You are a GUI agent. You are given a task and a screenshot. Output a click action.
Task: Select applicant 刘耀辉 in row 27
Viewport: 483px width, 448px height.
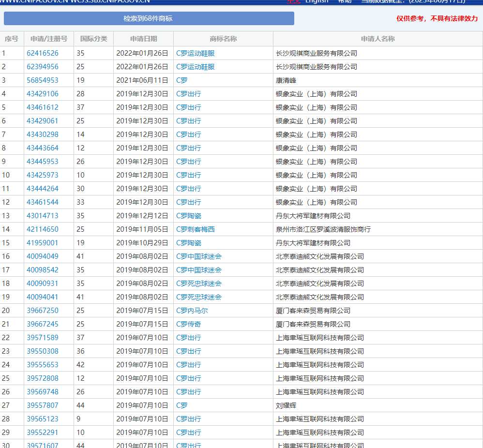(x=286, y=405)
